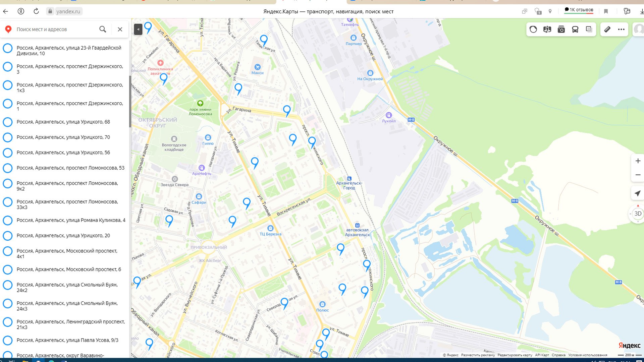Reload the page with the refresh icon
Screen dimensions: 644x362
(36, 11)
